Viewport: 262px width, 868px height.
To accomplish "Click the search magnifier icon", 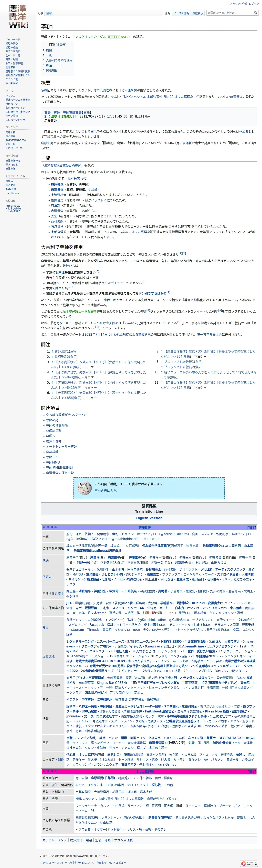I will 255,13.
